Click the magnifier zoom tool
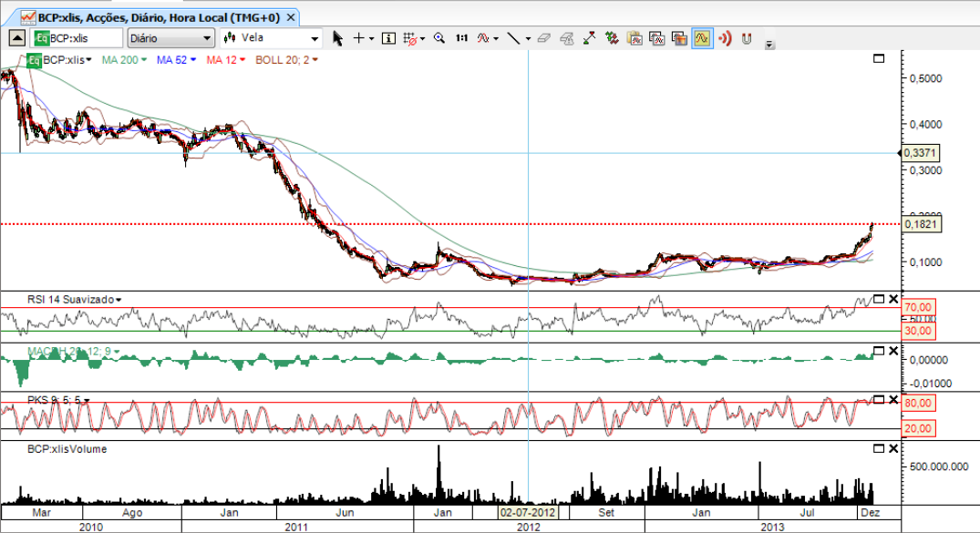 [439, 38]
